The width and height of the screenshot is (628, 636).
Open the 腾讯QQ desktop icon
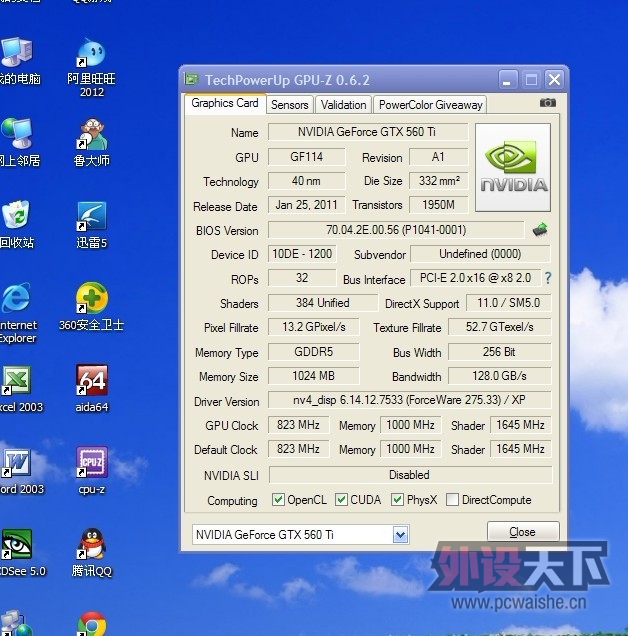tap(92, 552)
